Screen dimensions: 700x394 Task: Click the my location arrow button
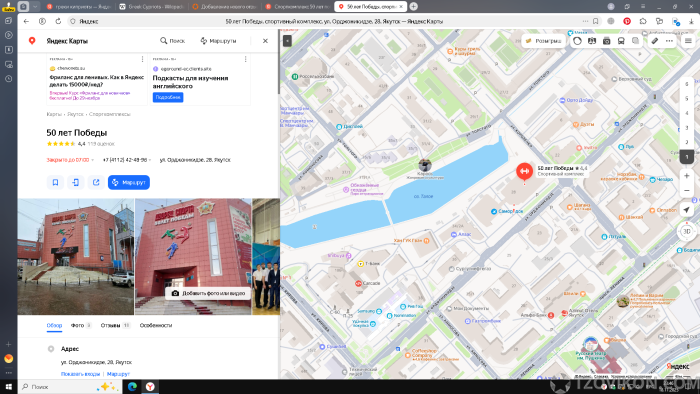pyautogui.click(x=687, y=210)
